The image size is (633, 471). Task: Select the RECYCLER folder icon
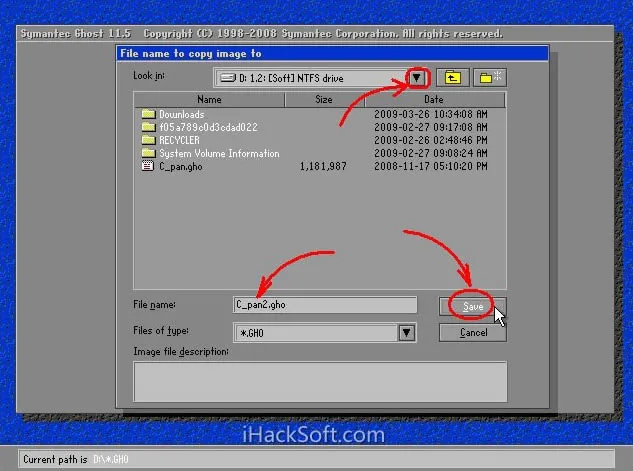(x=149, y=140)
